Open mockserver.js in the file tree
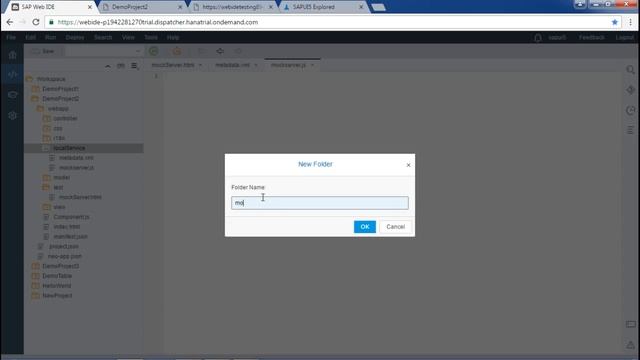The image size is (640, 360). coord(76,168)
